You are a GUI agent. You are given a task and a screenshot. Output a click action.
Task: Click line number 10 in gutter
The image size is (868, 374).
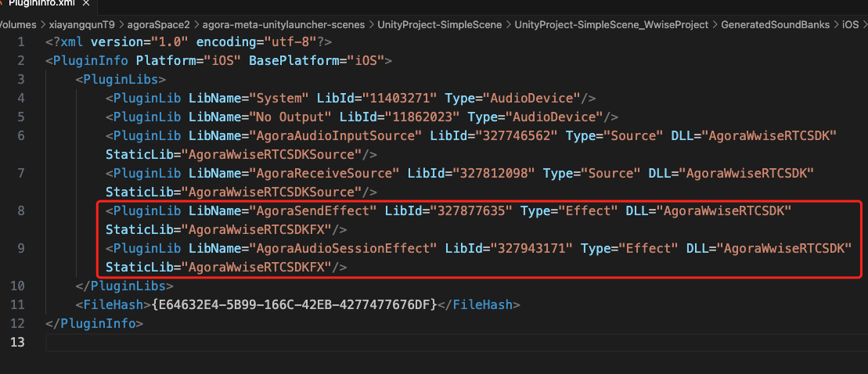click(x=18, y=286)
